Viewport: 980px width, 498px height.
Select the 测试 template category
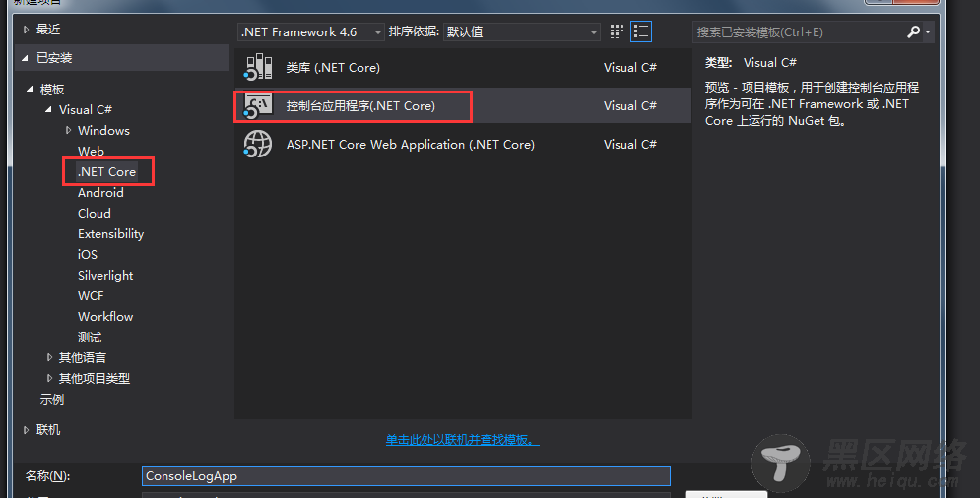pos(90,338)
